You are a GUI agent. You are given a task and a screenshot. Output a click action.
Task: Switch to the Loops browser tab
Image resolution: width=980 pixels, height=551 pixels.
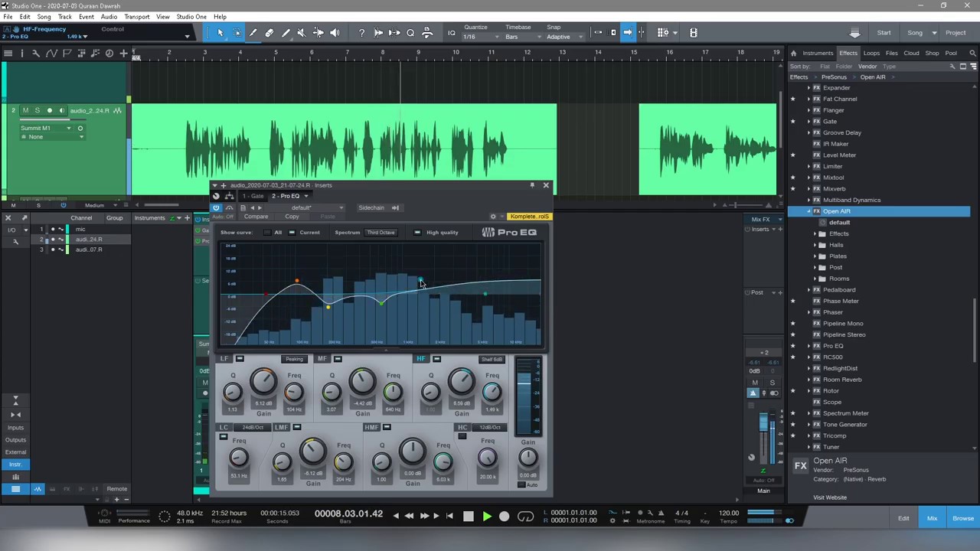click(871, 53)
